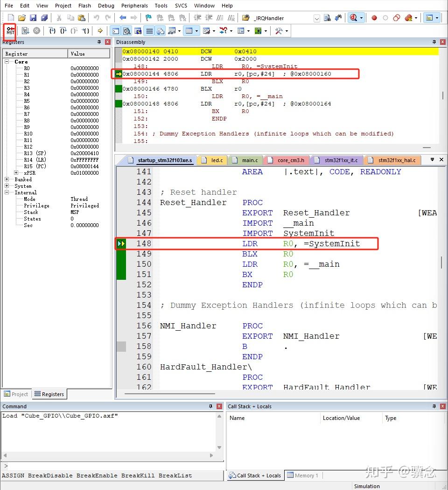Click Show Next Statement yellow arrow
448x490 pixels.
(x=100, y=31)
